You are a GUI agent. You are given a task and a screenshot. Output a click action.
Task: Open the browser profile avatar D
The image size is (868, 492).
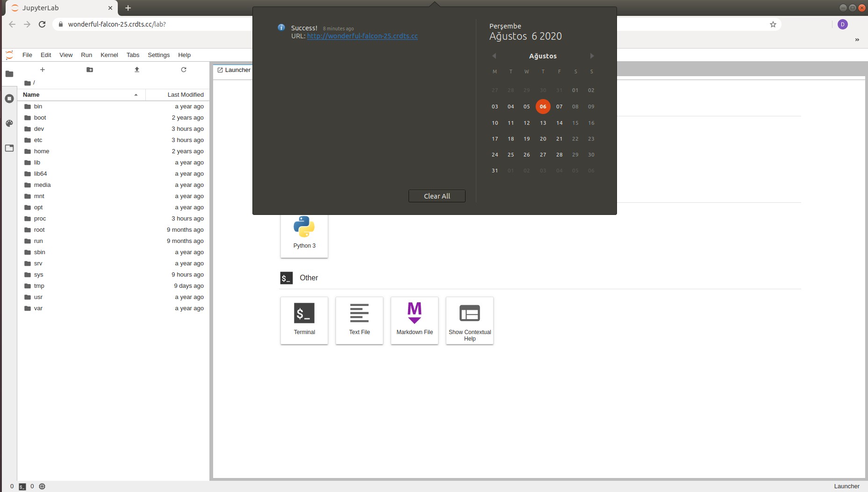pyautogui.click(x=843, y=24)
